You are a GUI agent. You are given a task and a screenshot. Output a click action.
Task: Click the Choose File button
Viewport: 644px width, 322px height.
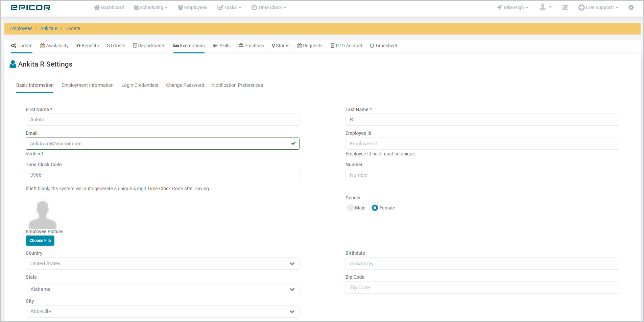tap(40, 241)
